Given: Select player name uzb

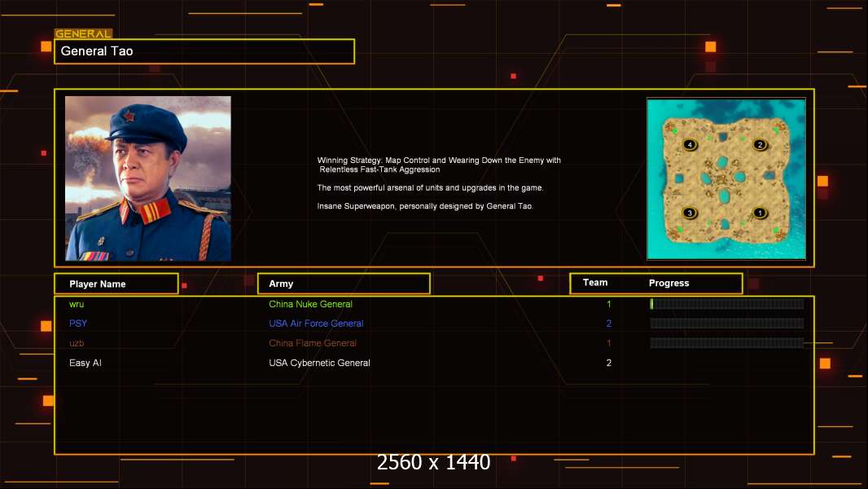Looking at the screenshot, I should (x=77, y=343).
